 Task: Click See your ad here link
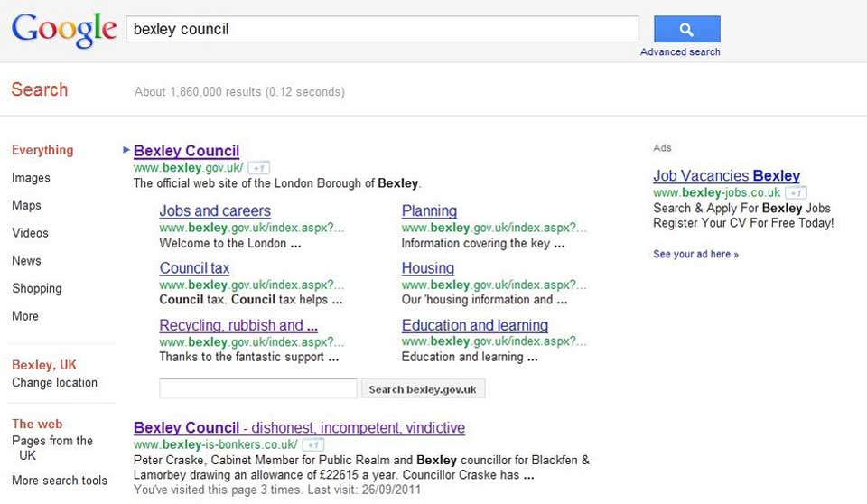pyautogui.click(x=695, y=254)
